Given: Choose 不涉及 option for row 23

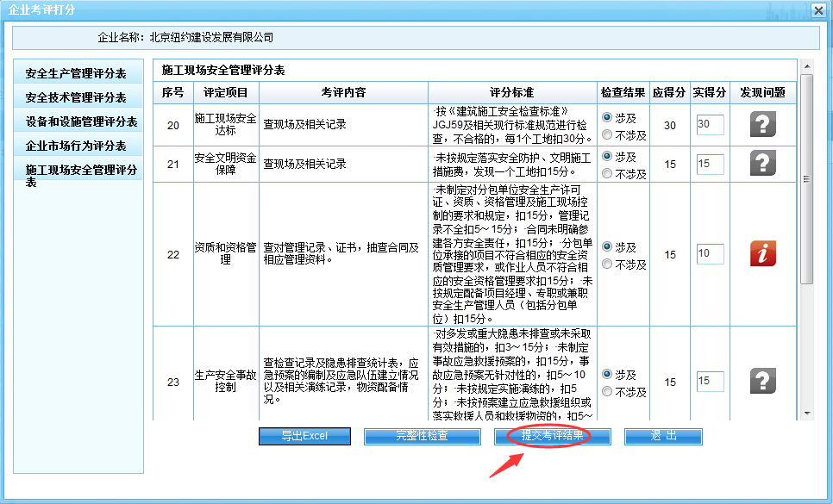Looking at the screenshot, I should (x=607, y=391).
